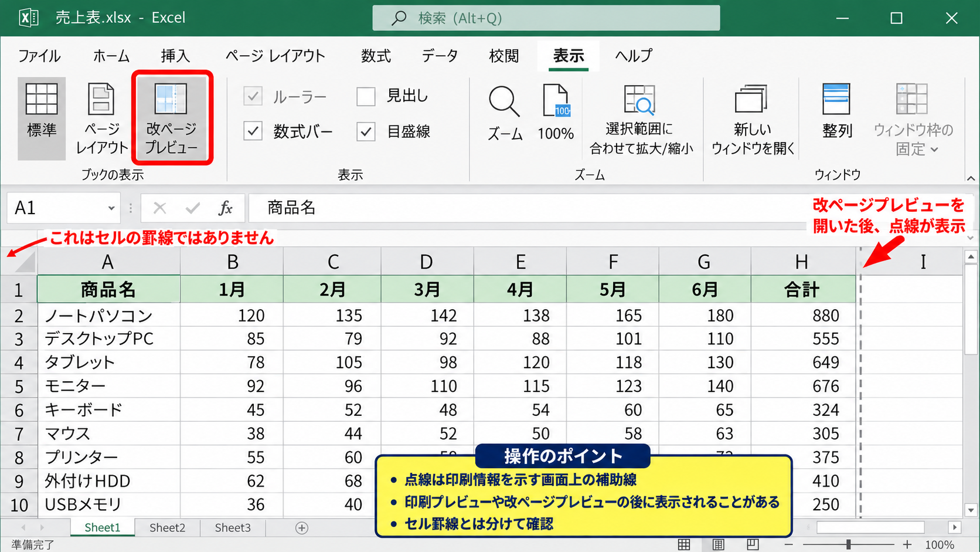Open a new window with 新しいウィンドウを開く
980x552 pixels.
[x=753, y=119]
